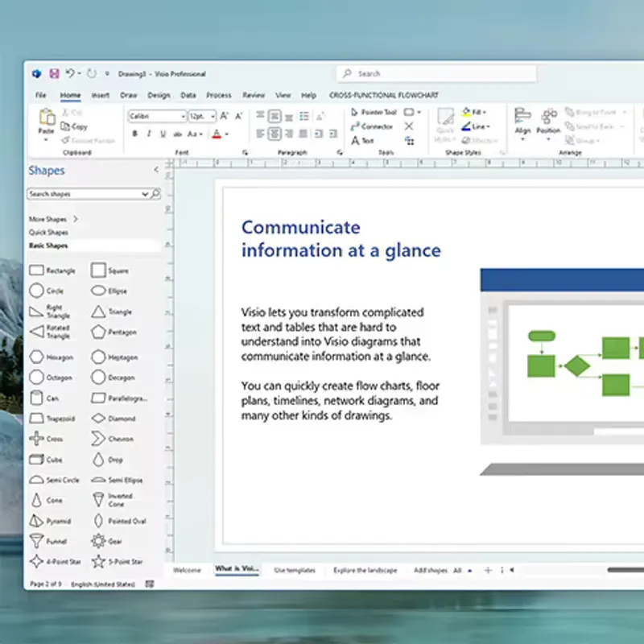The height and width of the screenshot is (644, 644).
Task: Open the Design tab
Action: point(159,95)
